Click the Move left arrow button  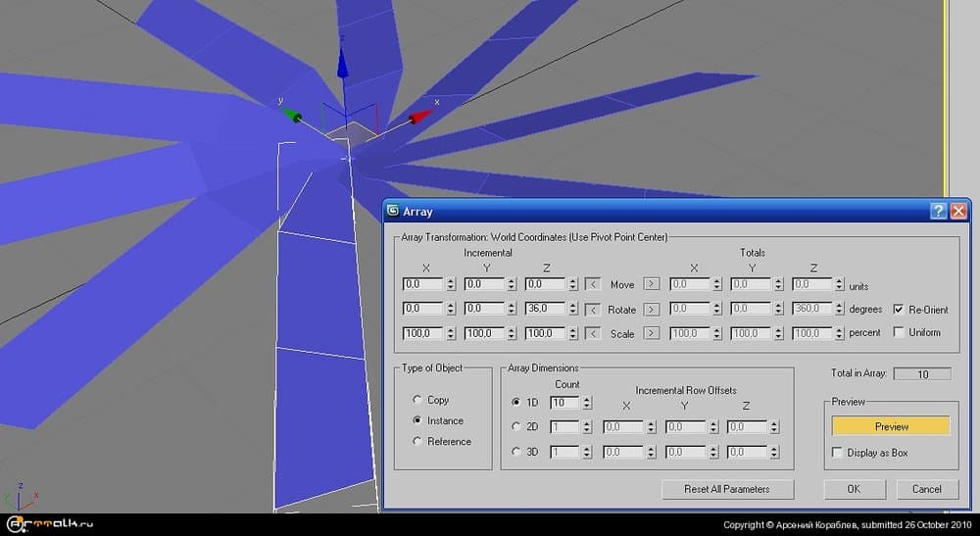tap(592, 284)
